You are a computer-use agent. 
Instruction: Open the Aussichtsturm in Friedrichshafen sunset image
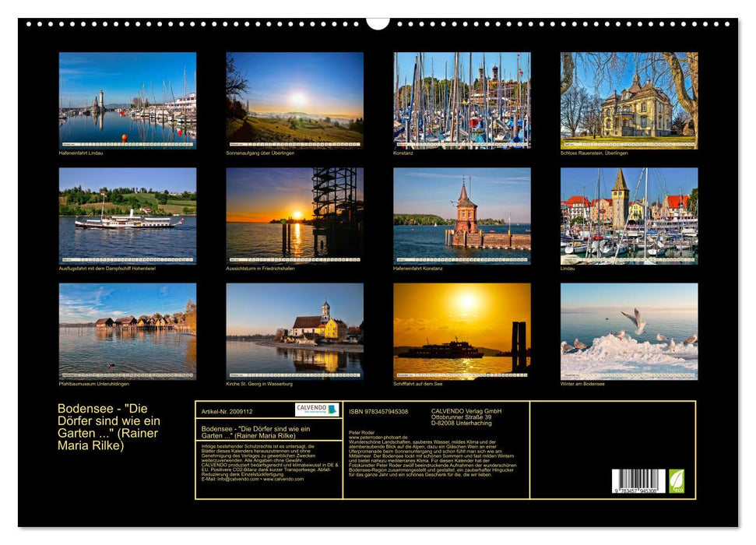294,216
